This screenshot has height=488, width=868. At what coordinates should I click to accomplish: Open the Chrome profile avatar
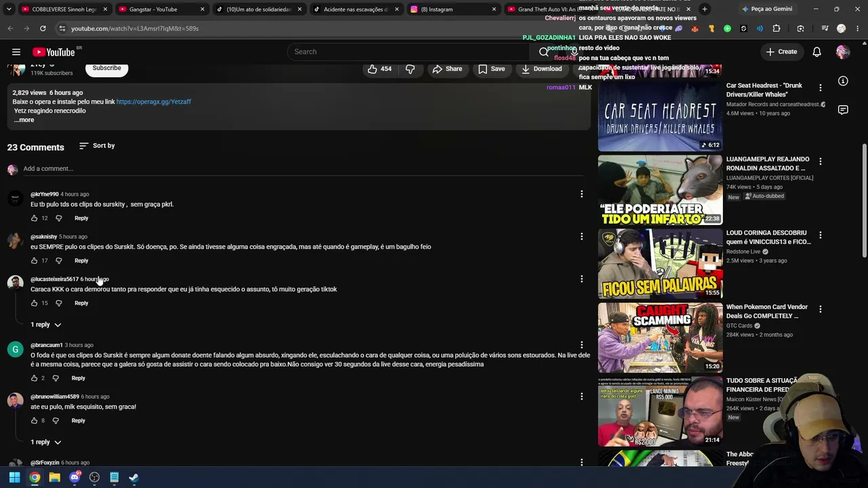pyautogui.click(x=842, y=28)
